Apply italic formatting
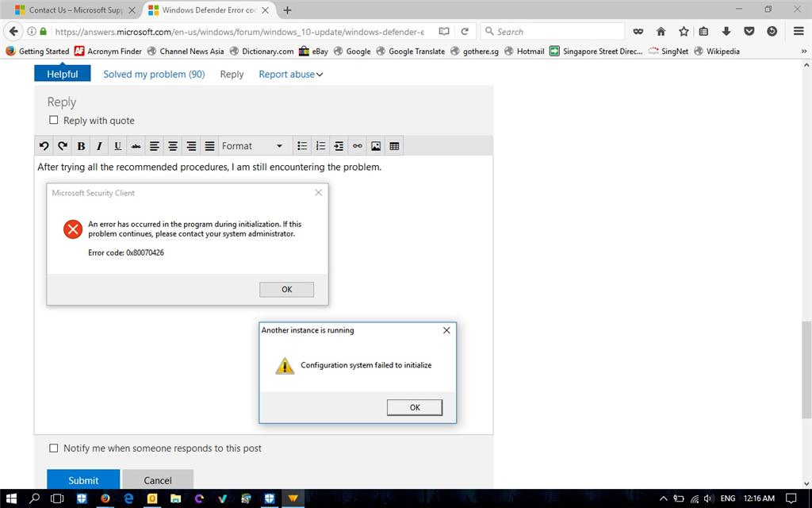The image size is (812, 508). point(98,145)
